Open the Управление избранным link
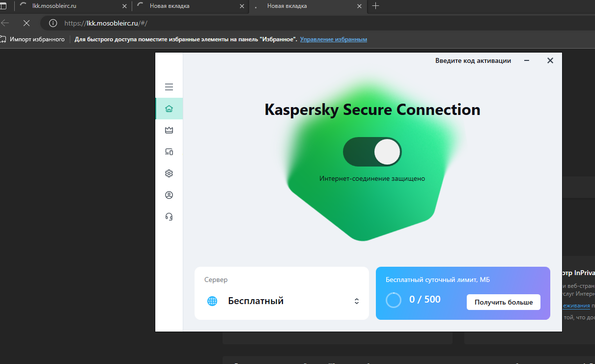This screenshot has height=364, width=595. point(334,39)
